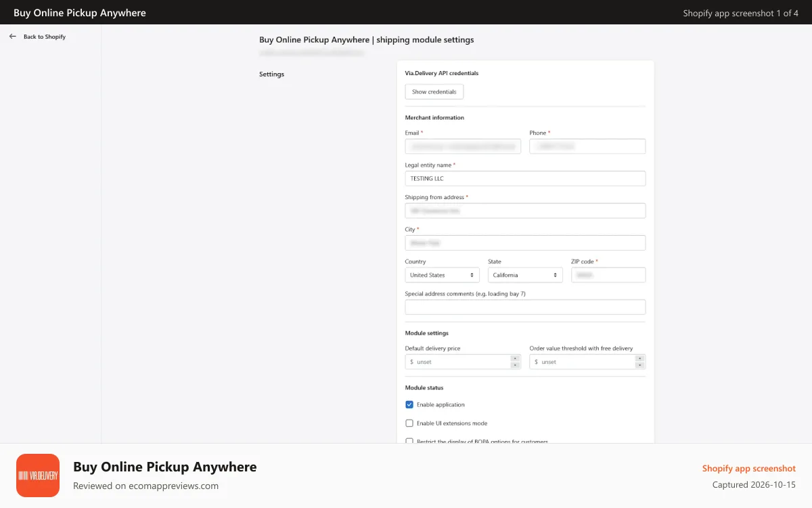This screenshot has height=508, width=812.
Task: Decrease the free delivery threshold with the down stepper
Action: [639, 365]
